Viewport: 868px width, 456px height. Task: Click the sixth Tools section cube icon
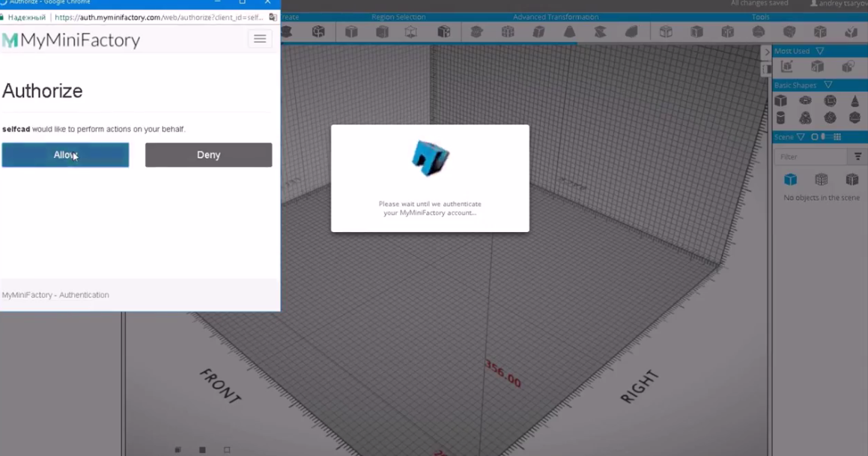820,31
